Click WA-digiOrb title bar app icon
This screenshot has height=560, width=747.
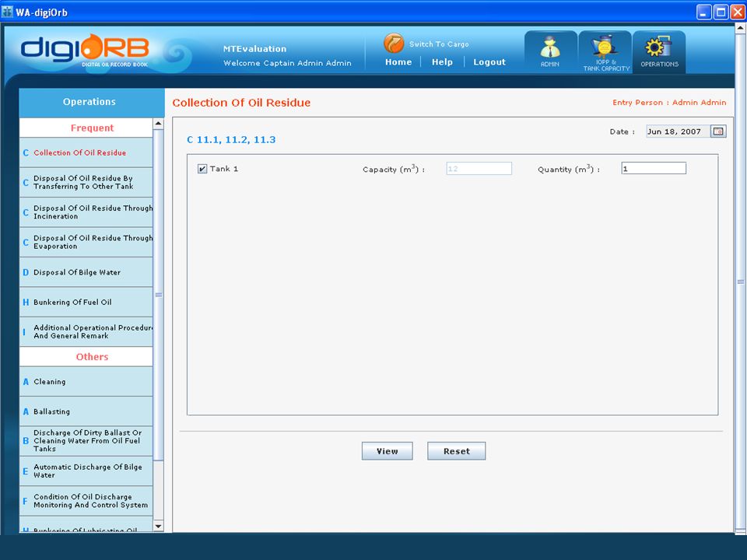tap(7, 12)
